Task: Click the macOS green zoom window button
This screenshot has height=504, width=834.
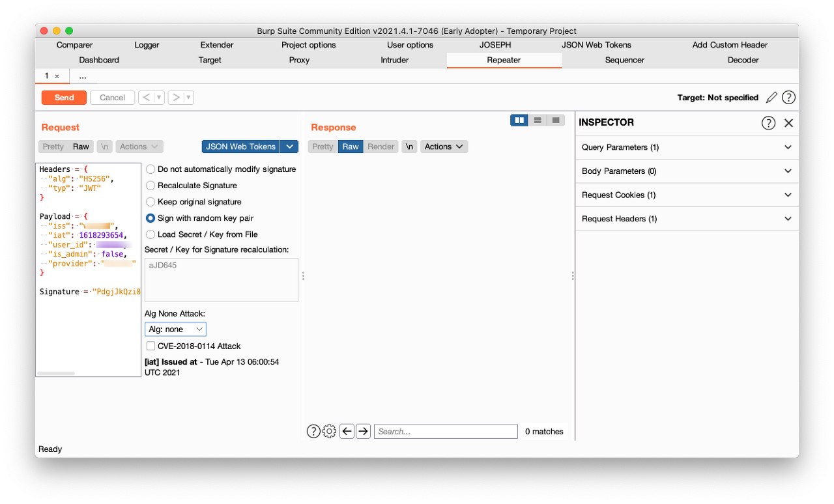Action: click(69, 31)
